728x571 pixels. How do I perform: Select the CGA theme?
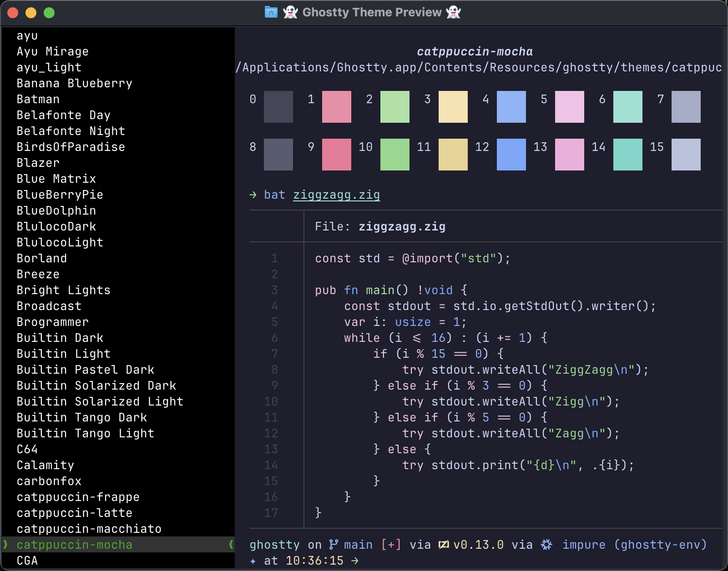point(27,561)
